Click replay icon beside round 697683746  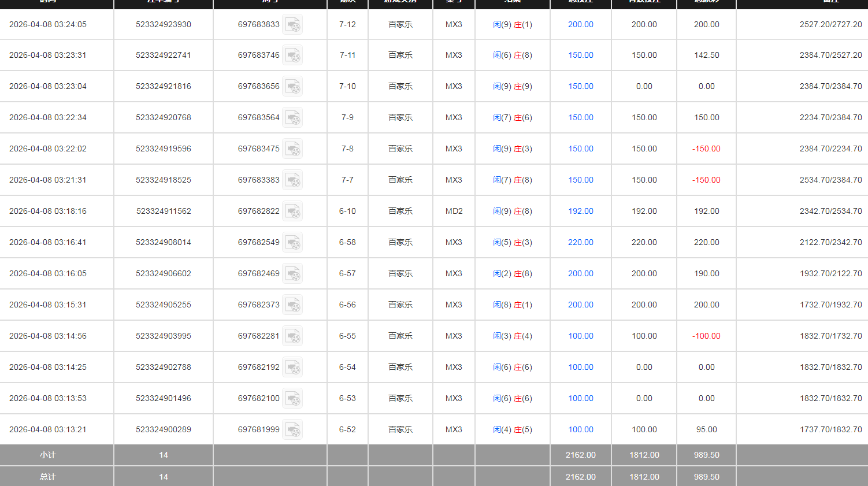[292, 55]
